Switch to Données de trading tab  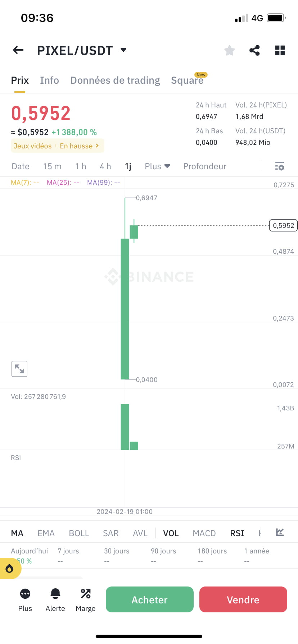pos(115,80)
